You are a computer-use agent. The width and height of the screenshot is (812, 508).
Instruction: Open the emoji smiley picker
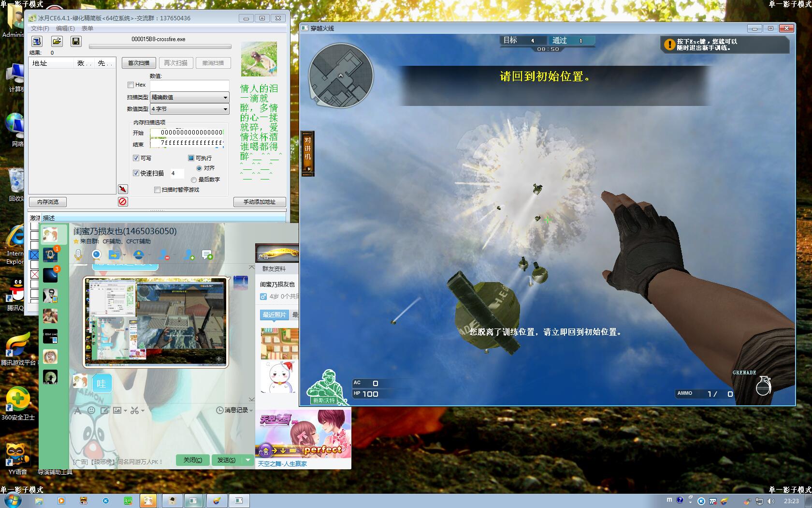point(91,410)
